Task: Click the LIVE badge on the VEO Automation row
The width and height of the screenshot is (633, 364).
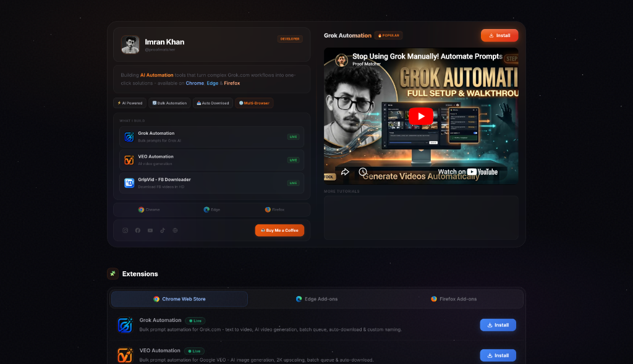Action: [x=293, y=160]
